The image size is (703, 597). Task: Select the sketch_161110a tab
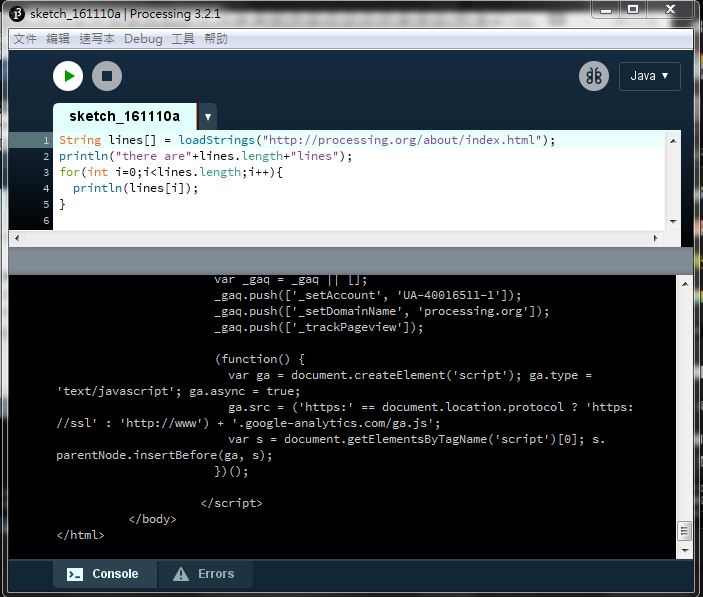[x=124, y=117]
